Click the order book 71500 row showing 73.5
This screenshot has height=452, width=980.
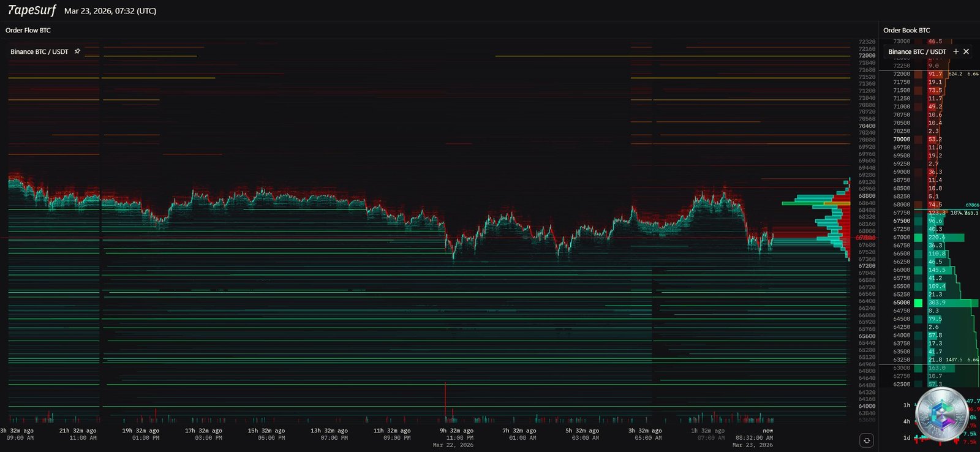point(929,90)
